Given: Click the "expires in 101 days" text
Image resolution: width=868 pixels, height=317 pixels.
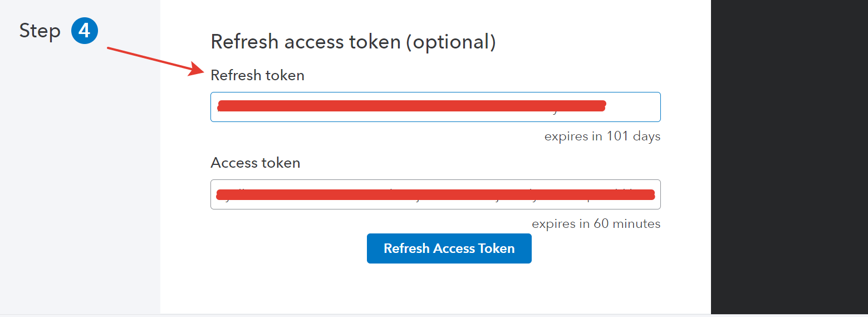Looking at the screenshot, I should pos(602,136).
